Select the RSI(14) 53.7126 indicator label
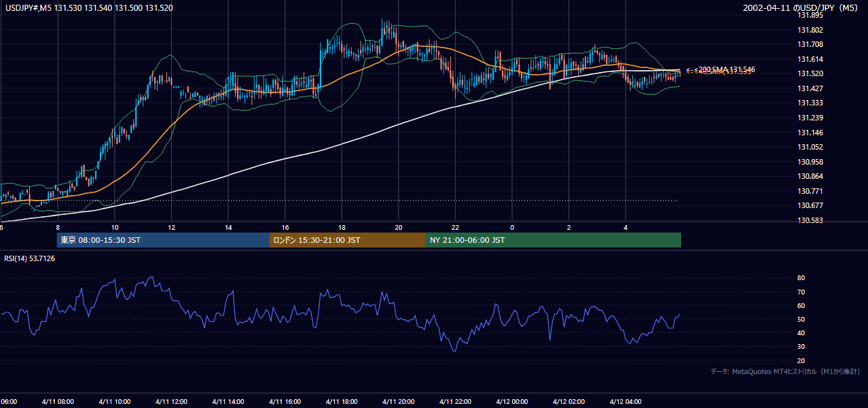The width and height of the screenshot is (868, 408). pos(29,258)
